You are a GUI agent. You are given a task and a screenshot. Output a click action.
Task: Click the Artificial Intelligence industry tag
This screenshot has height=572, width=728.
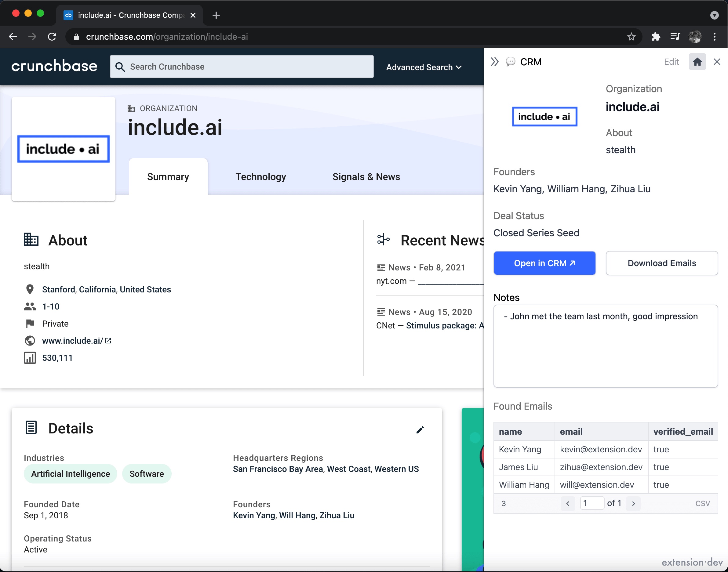[x=70, y=473]
